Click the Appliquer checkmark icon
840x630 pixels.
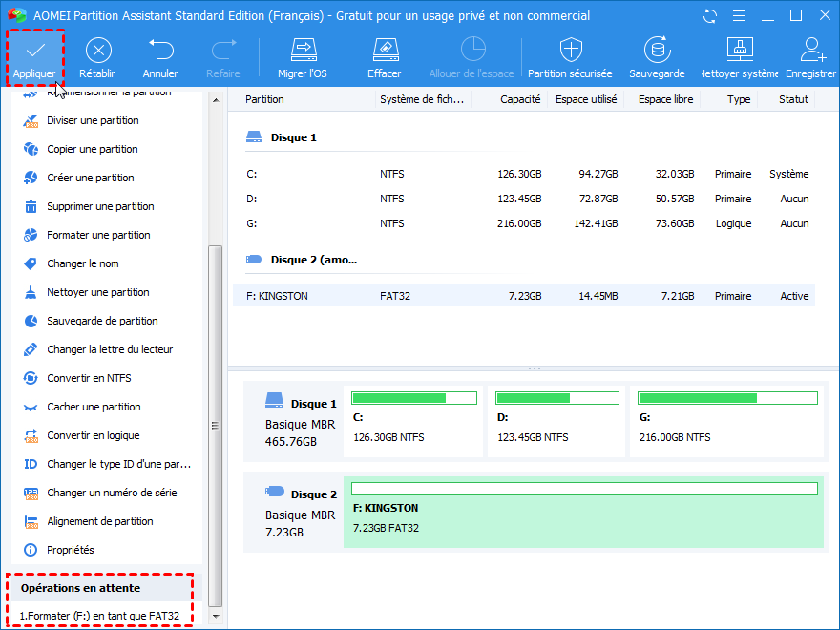click(34, 51)
